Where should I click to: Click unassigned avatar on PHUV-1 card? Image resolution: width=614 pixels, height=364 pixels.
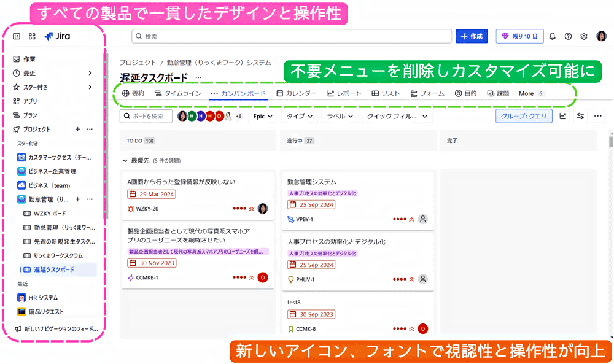coord(423,279)
